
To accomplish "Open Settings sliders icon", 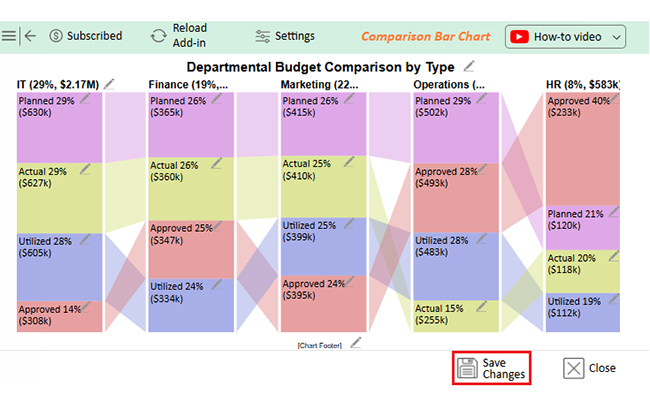I will pyautogui.click(x=262, y=36).
